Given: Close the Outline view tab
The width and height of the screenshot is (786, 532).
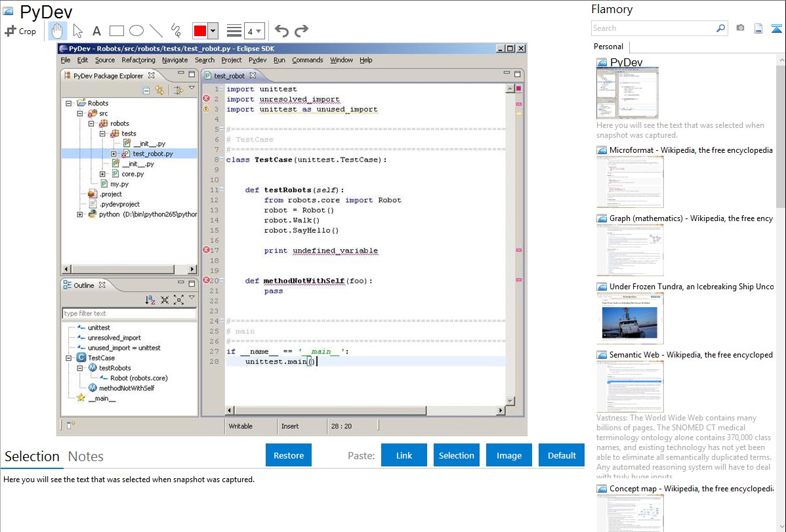Looking at the screenshot, I should [102, 285].
